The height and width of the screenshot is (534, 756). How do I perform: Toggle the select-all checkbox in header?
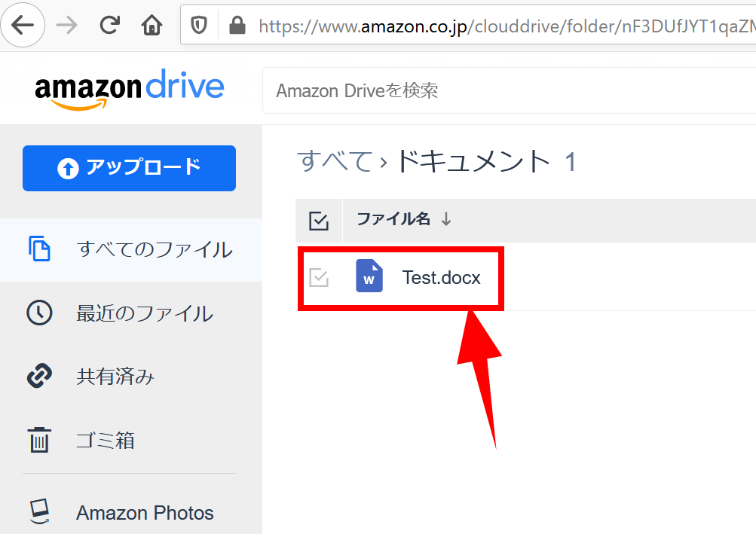(319, 221)
